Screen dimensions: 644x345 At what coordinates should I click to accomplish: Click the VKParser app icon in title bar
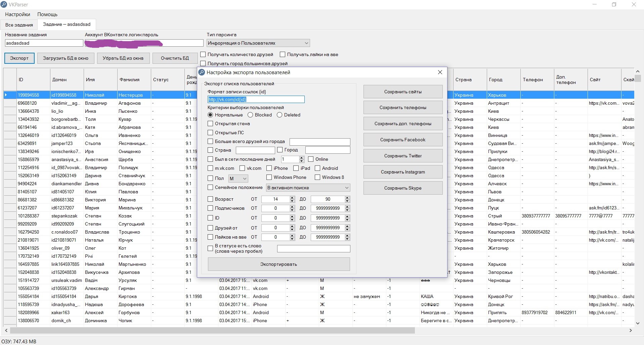[4, 5]
